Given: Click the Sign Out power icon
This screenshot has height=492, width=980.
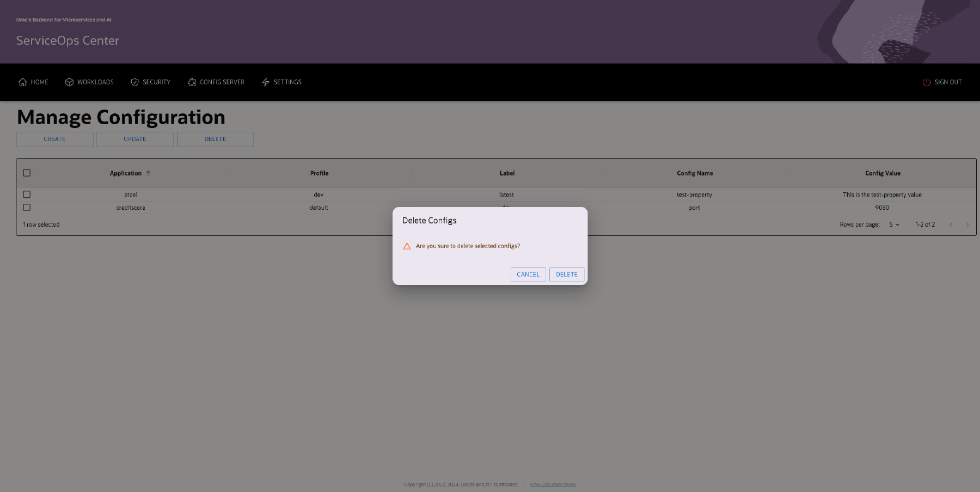Looking at the screenshot, I should pos(927,82).
